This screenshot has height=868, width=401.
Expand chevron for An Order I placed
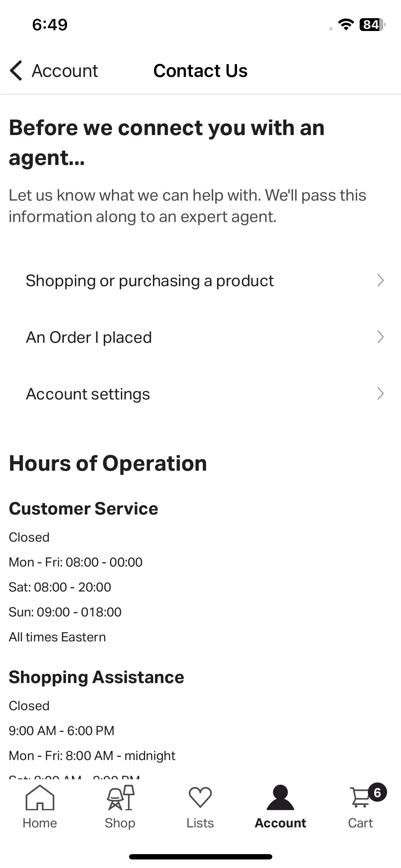click(x=380, y=337)
